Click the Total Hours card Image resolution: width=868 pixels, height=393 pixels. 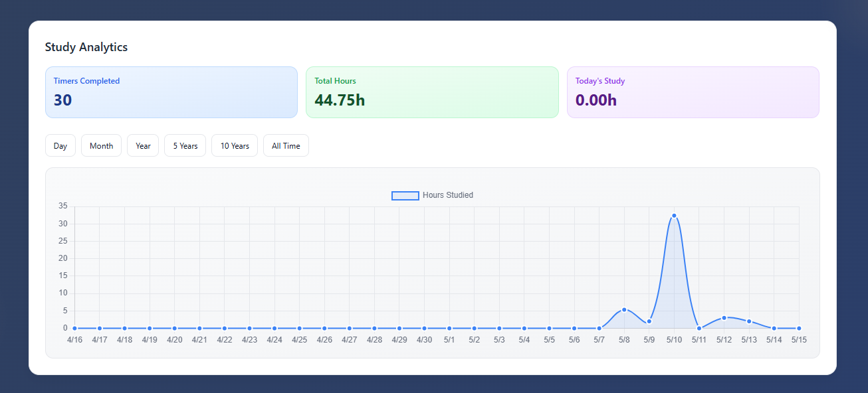pos(432,92)
